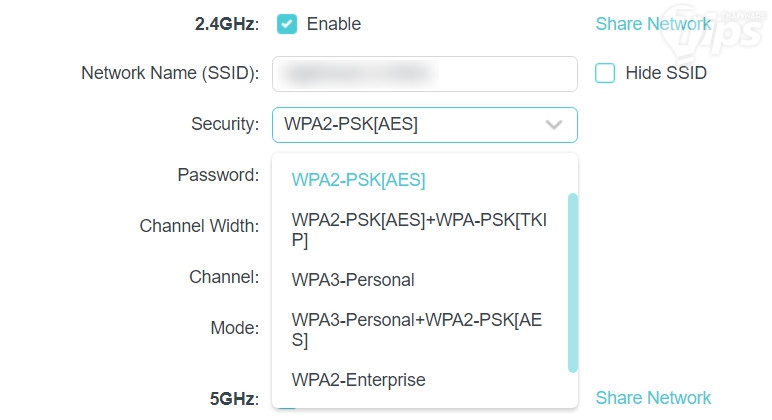772x420 pixels.
Task: Click the Channel setting label
Action: coord(224,276)
